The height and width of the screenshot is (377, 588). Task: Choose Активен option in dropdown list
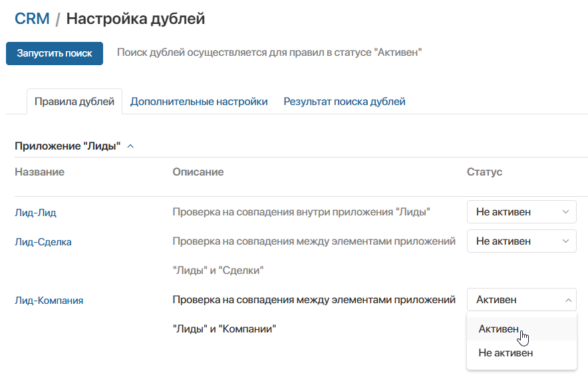tap(521, 328)
